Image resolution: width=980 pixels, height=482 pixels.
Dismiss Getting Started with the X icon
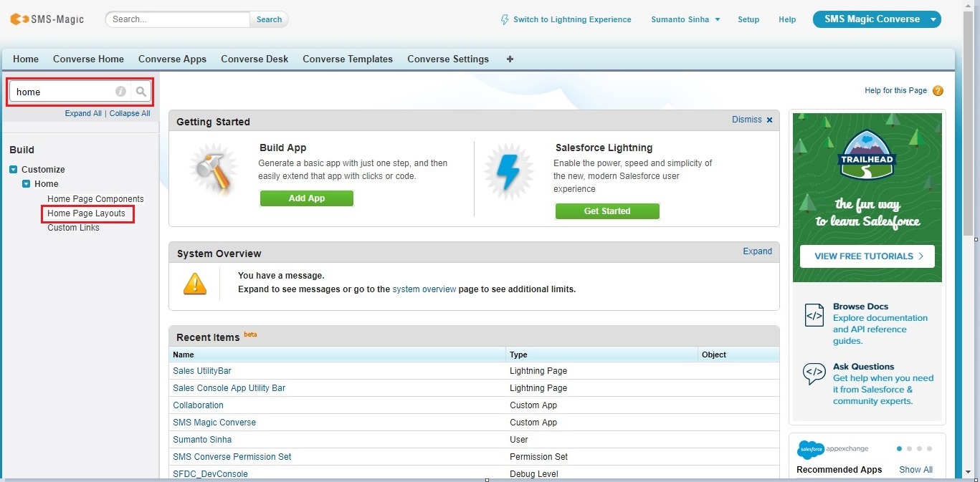coord(770,120)
